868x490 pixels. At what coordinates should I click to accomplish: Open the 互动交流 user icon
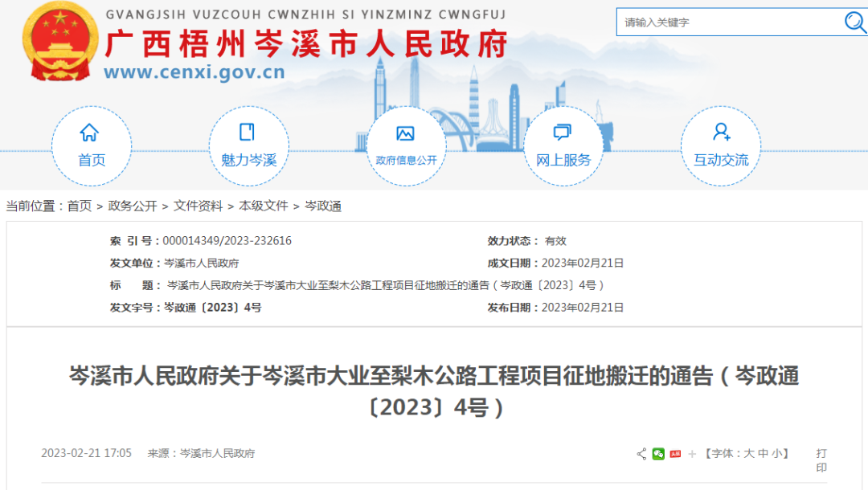[x=721, y=133]
